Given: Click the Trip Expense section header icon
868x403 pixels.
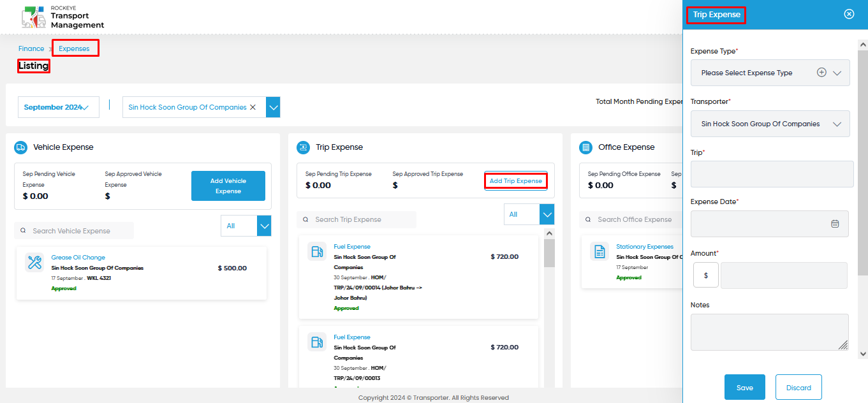Looking at the screenshot, I should pos(303,147).
